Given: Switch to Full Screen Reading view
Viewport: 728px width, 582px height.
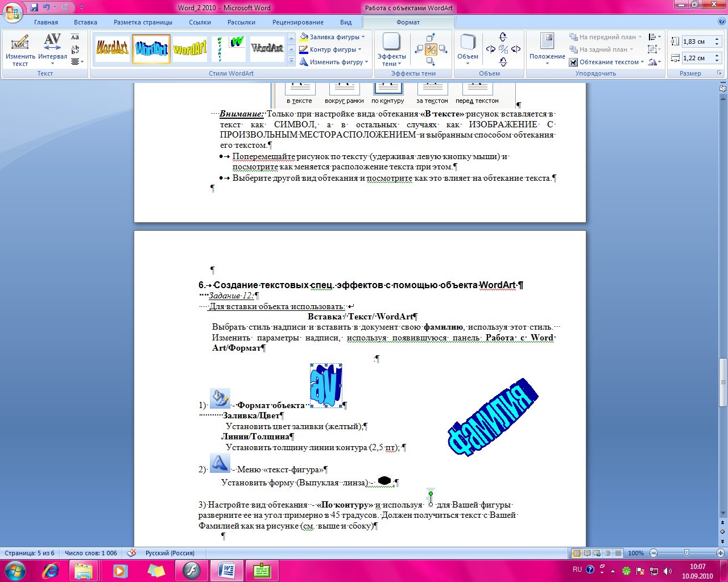Looking at the screenshot, I should (x=587, y=553).
